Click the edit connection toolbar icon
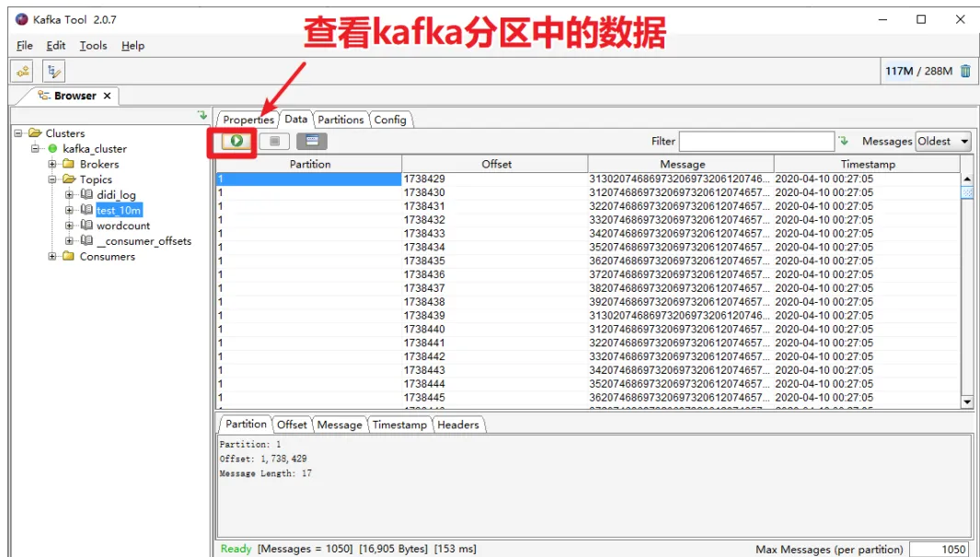Screen dimensions: 980x557 click(x=53, y=71)
